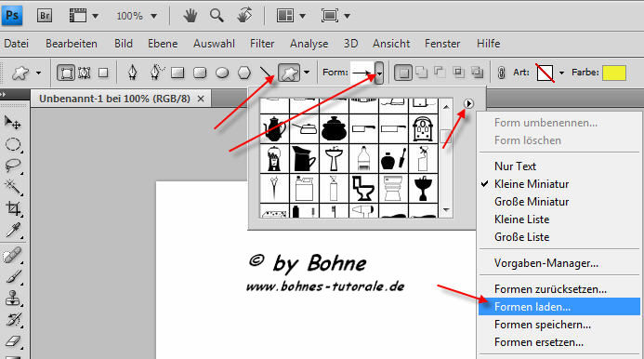Select the Pen tool in options bar
Image resolution: width=644 pixels, height=359 pixels.
click(132, 73)
